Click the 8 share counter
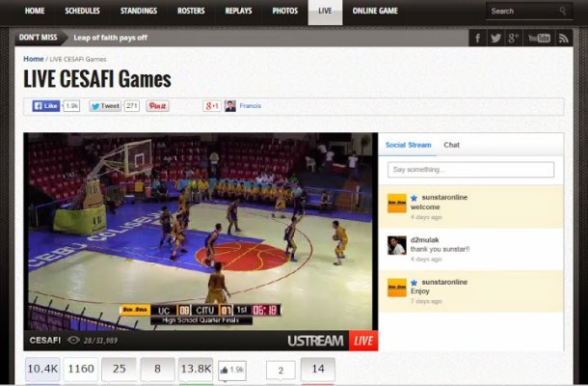The height and width of the screenshot is (386, 588). click(x=157, y=369)
